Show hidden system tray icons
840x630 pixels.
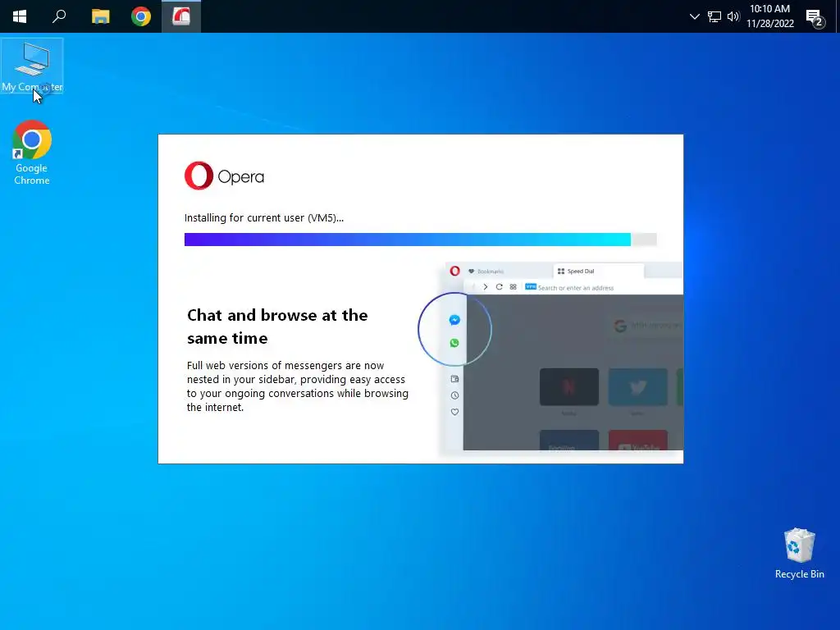point(694,16)
